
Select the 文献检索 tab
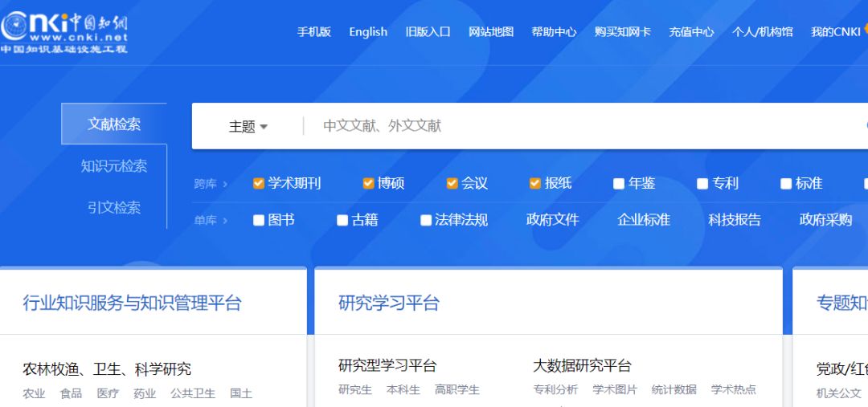[114, 124]
